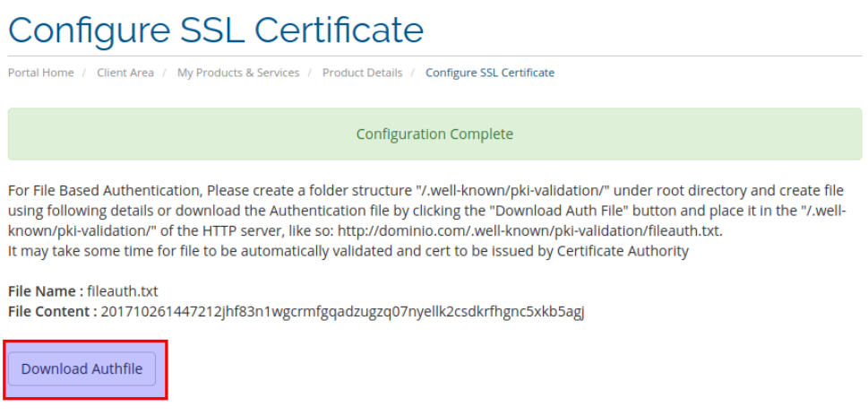The image size is (868, 415).
Task: Click the file content string starting 2017102614
Action: pos(342,312)
